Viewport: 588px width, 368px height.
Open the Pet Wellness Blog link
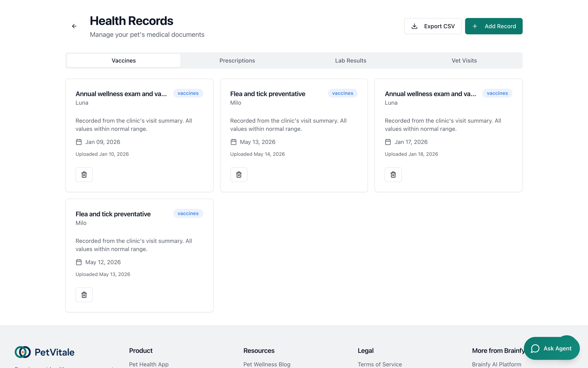pos(267,364)
